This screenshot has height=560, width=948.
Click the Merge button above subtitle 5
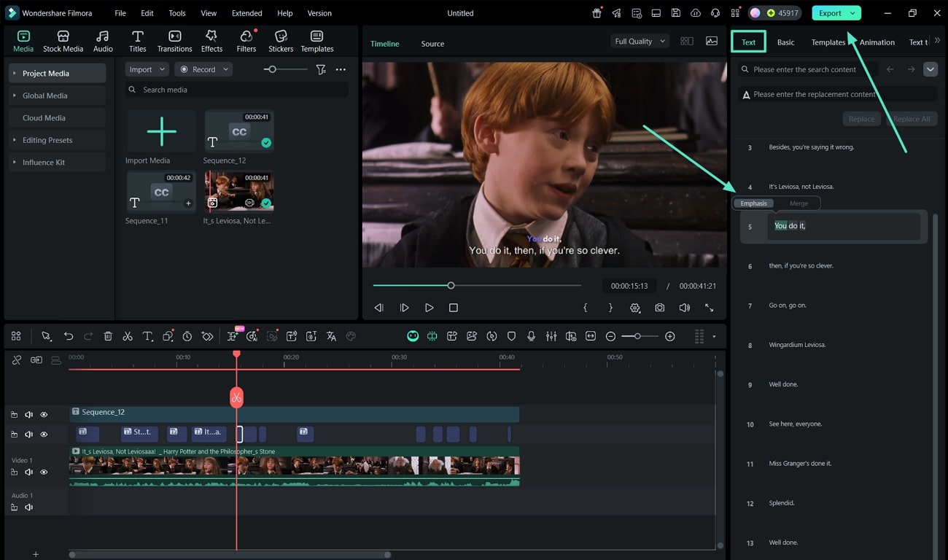[799, 203]
